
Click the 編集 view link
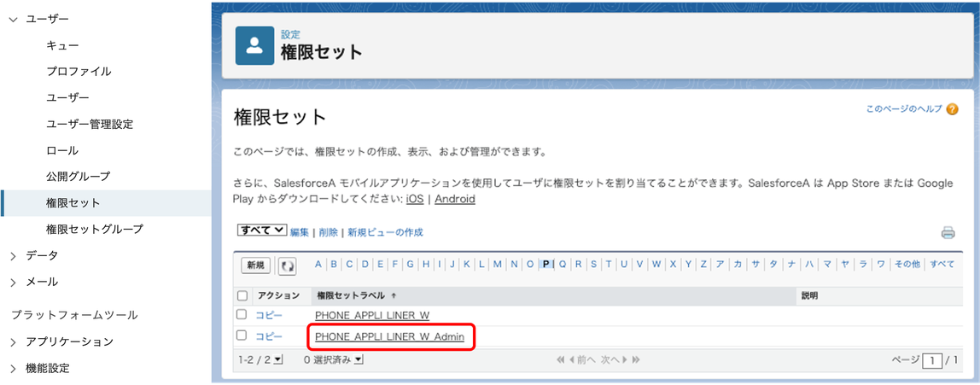[x=300, y=232]
